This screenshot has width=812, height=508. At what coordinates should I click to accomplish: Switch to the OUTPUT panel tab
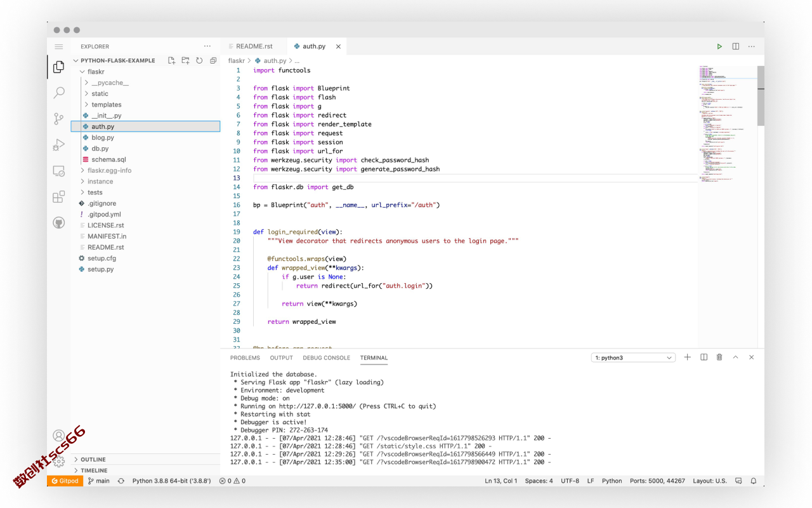pyautogui.click(x=282, y=358)
